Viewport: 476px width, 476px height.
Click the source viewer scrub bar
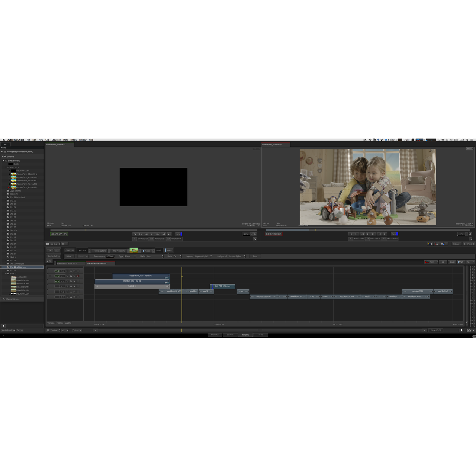153,230
